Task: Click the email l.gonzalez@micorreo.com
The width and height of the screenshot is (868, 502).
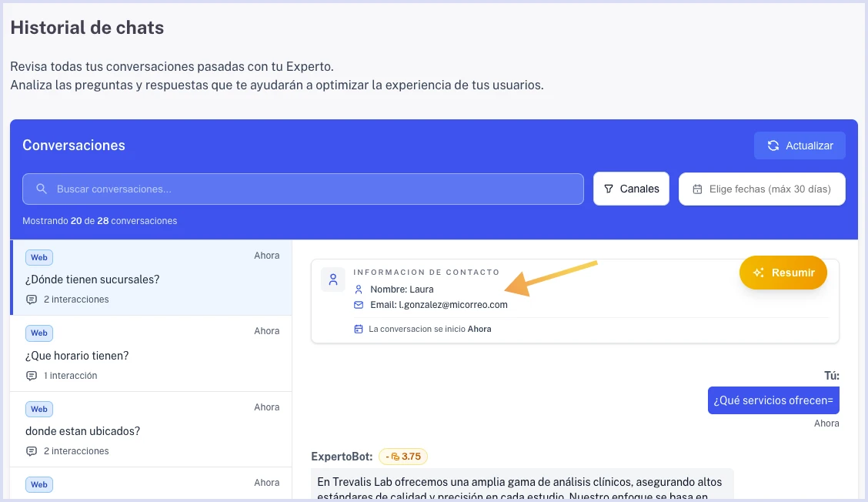Action: point(453,305)
